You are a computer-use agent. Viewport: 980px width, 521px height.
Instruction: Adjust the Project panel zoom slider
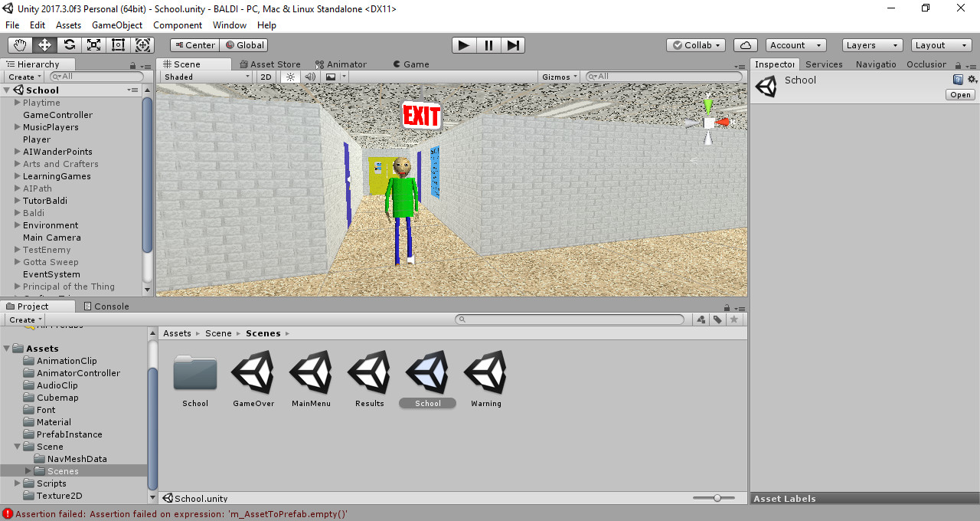coord(717,496)
